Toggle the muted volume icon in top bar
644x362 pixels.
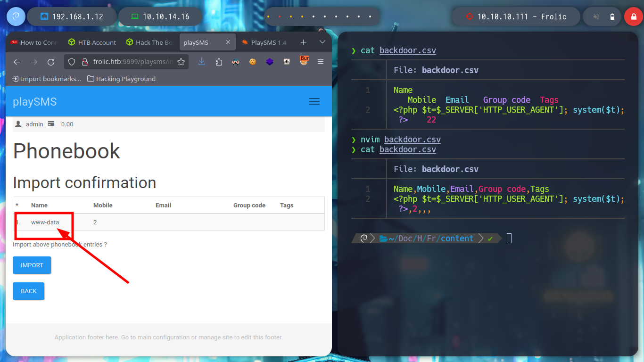596,17
